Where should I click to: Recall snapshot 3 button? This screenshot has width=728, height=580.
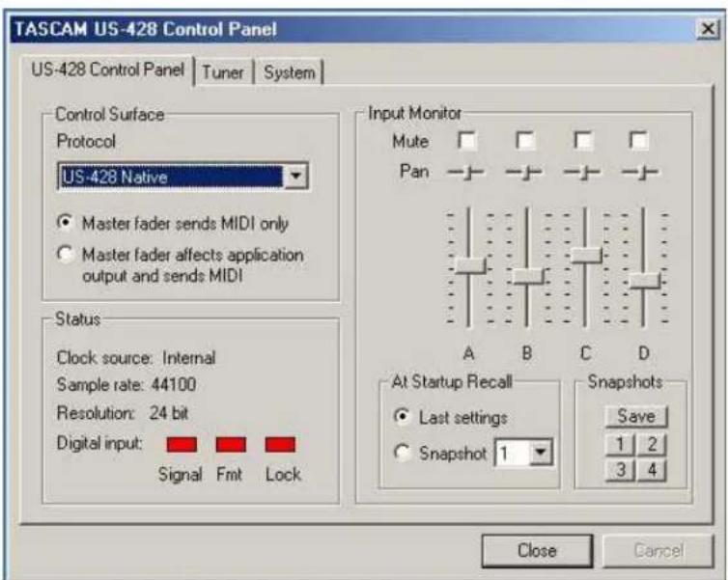click(620, 471)
